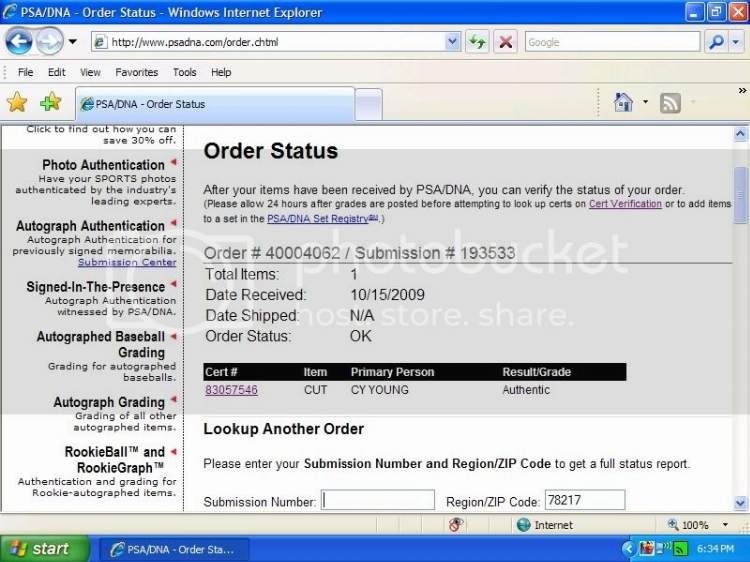
Task: Click the Add to Favorites star-plus icon
Action: pyautogui.click(x=51, y=102)
